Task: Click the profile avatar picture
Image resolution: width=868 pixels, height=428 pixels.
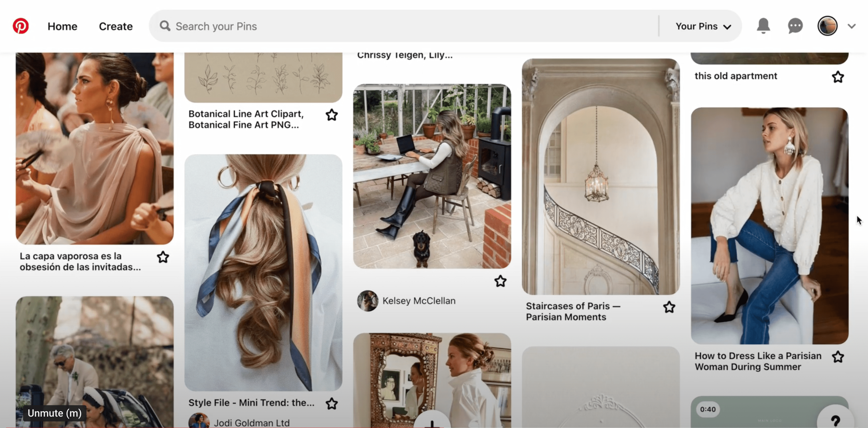Action: tap(827, 26)
